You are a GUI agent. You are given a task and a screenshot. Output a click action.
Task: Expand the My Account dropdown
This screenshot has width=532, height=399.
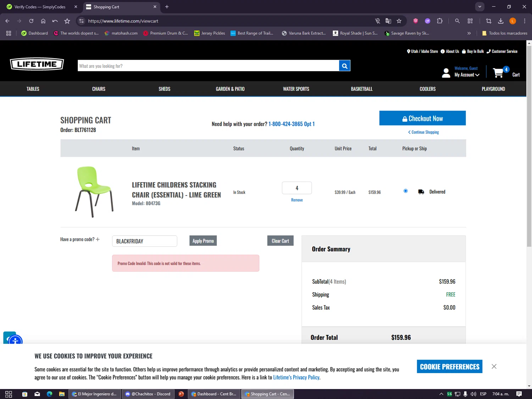point(467,75)
